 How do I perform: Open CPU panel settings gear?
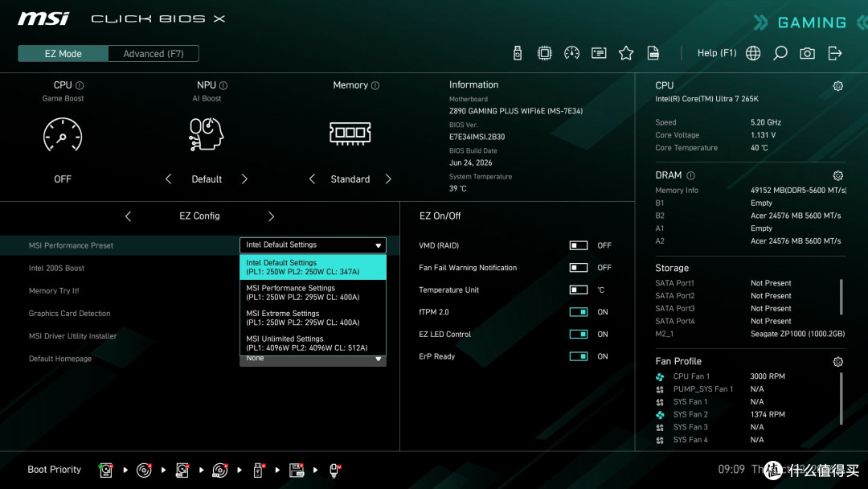click(x=838, y=86)
